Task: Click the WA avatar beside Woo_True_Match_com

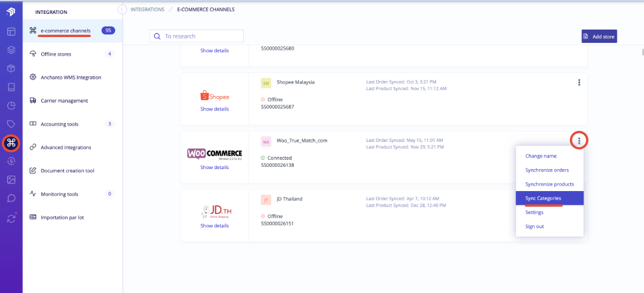Action: click(x=266, y=142)
